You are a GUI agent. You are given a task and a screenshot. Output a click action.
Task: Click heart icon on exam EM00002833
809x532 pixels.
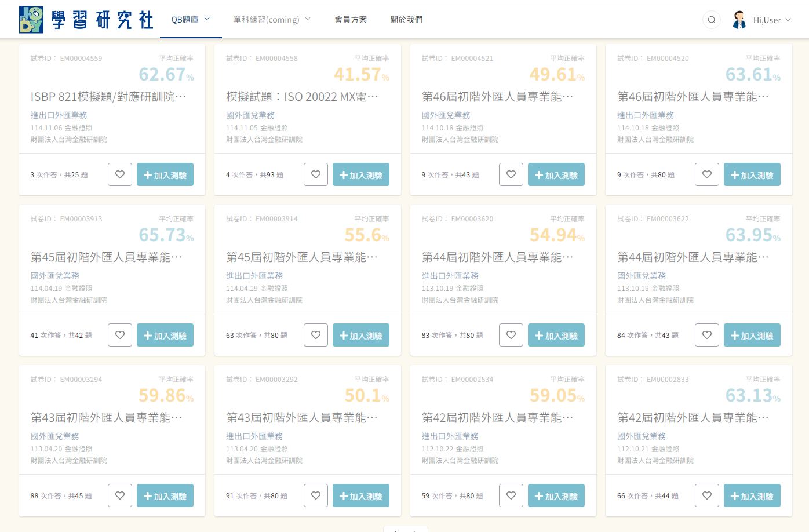coord(707,495)
